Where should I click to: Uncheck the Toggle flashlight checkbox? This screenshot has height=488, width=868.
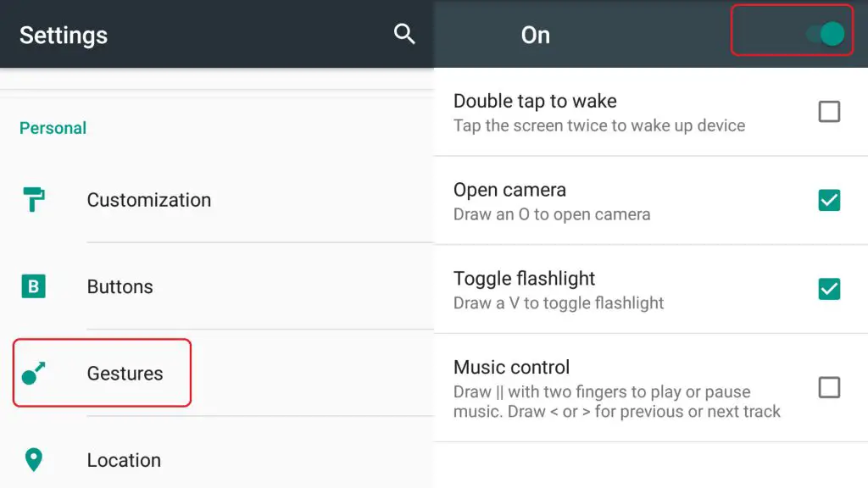[829, 289]
